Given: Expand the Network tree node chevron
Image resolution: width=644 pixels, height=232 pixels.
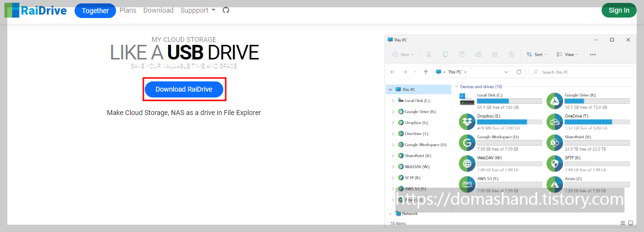Looking at the screenshot, I should 390,213.
